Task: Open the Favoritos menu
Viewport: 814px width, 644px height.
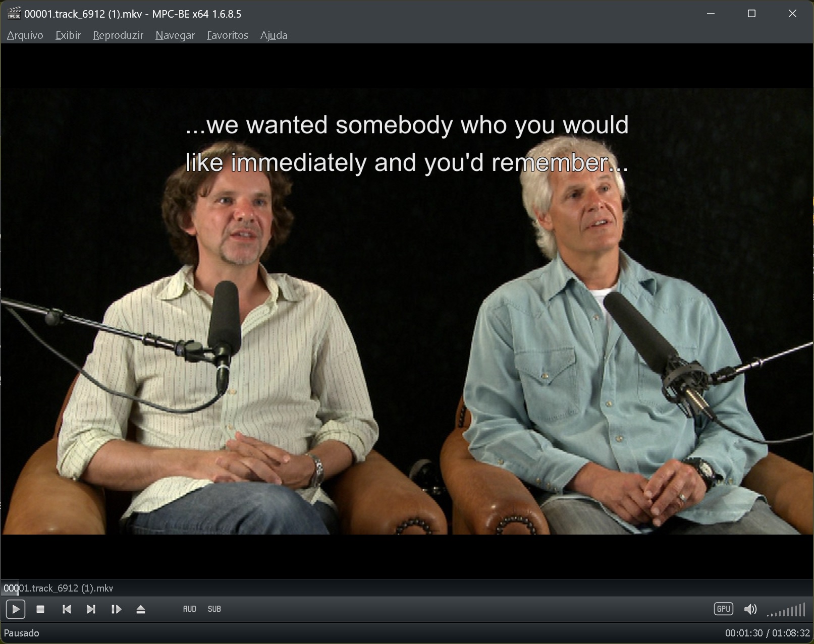Action: point(228,35)
